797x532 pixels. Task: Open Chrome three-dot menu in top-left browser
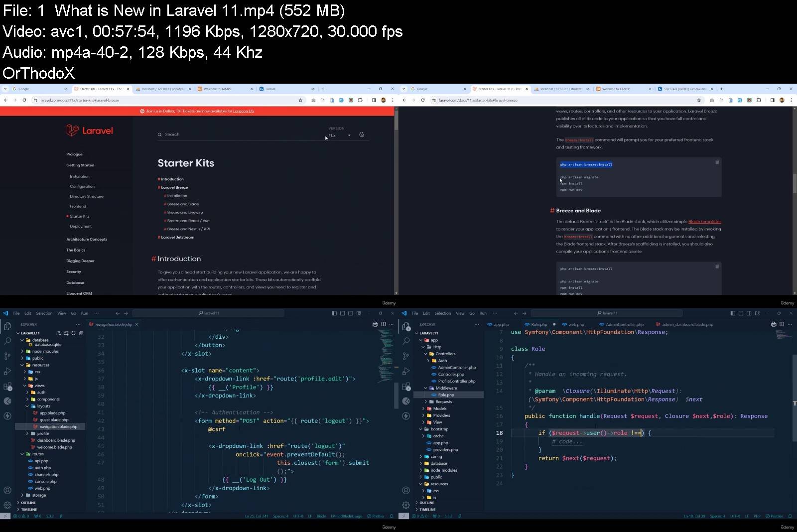(392, 100)
